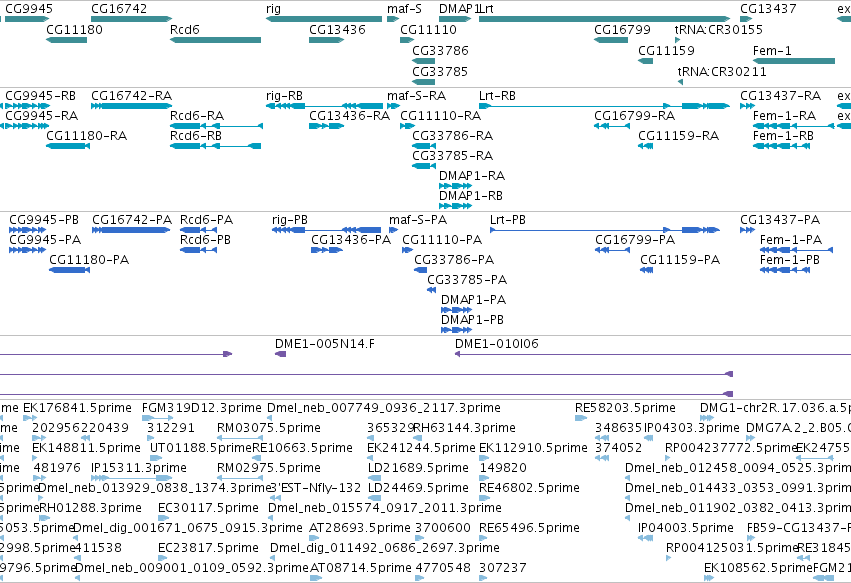Select transcript DMAP1-RA

[455, 186]
